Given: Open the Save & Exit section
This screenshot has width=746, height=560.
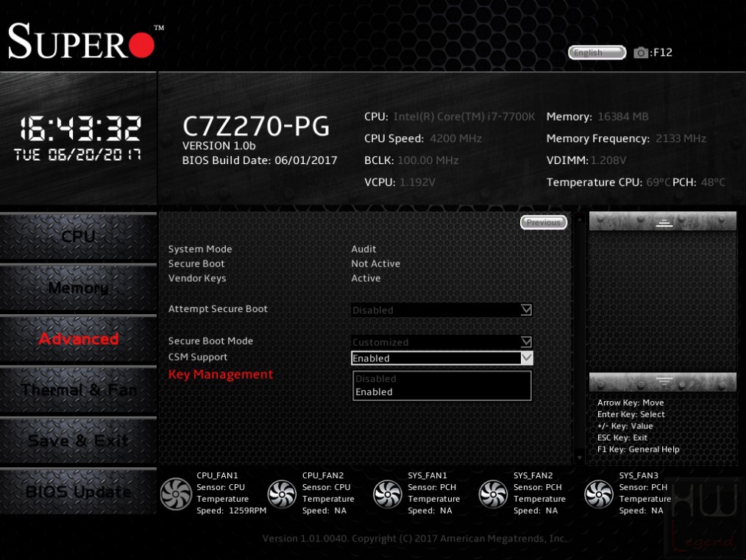Looking at the screenshot, I should [x=79, y=441].
